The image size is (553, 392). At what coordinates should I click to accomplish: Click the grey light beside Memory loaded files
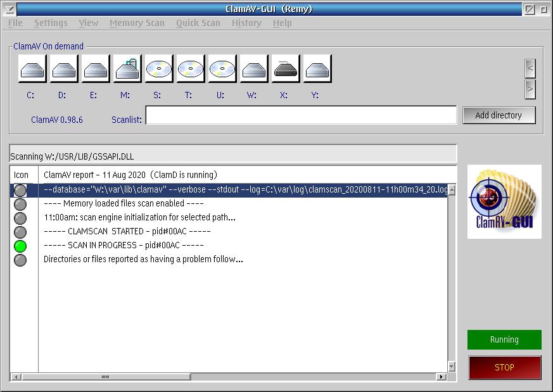point(20,204)
